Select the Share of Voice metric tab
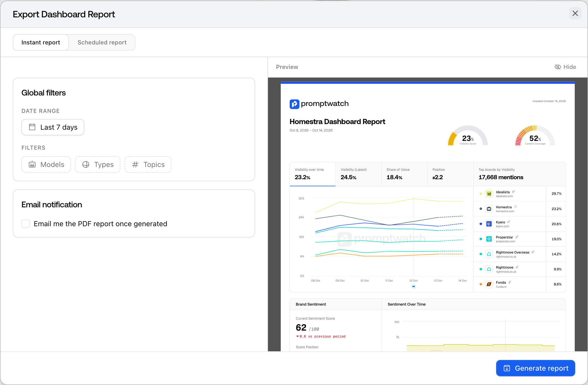Screen dimensions: 588x385 click(405, 174)
